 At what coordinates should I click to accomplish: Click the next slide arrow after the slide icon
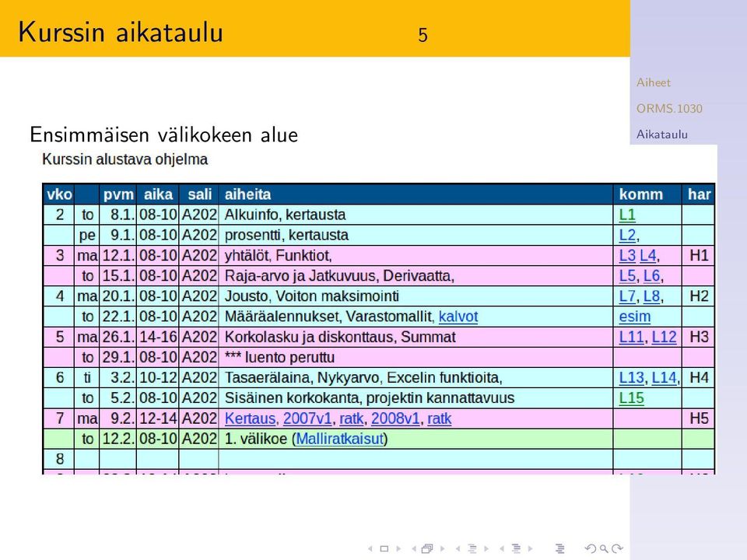pyautogui.click(x=398, y=548)
